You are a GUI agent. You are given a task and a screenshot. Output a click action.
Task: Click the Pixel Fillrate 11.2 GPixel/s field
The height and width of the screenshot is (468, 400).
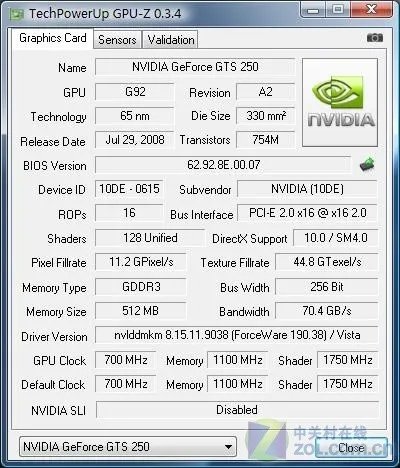pyautogui.click(x=141, y=262)
